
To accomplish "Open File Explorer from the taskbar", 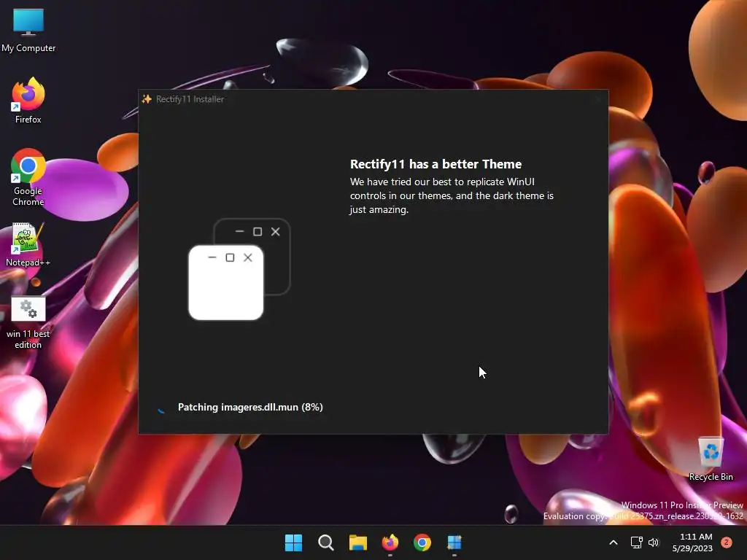I will pos(357,542).
